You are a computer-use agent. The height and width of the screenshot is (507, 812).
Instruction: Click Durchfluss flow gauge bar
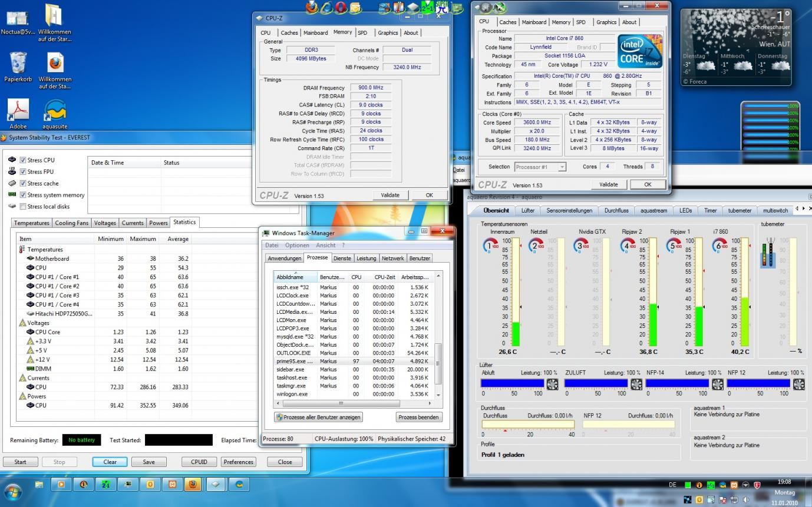pos(528,424)
